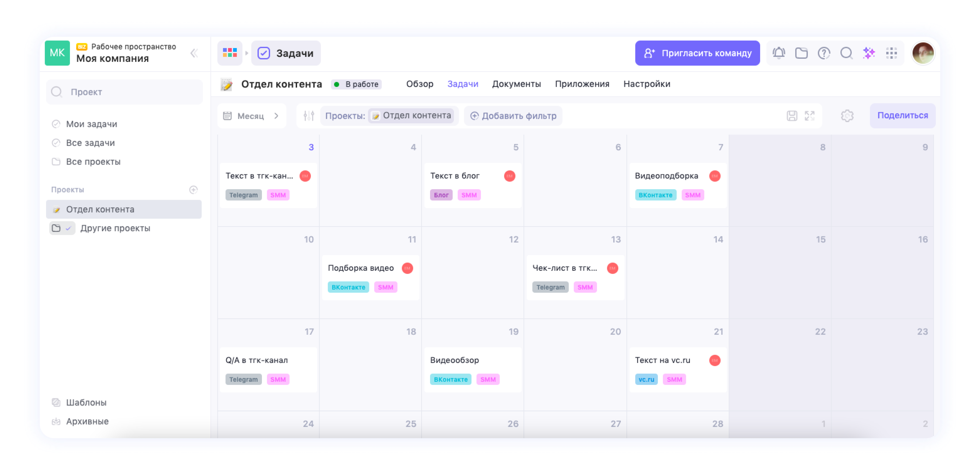Expand calendar to fullscreen icon
Viewport: 980px width, 475px height.
pos(810,116)
